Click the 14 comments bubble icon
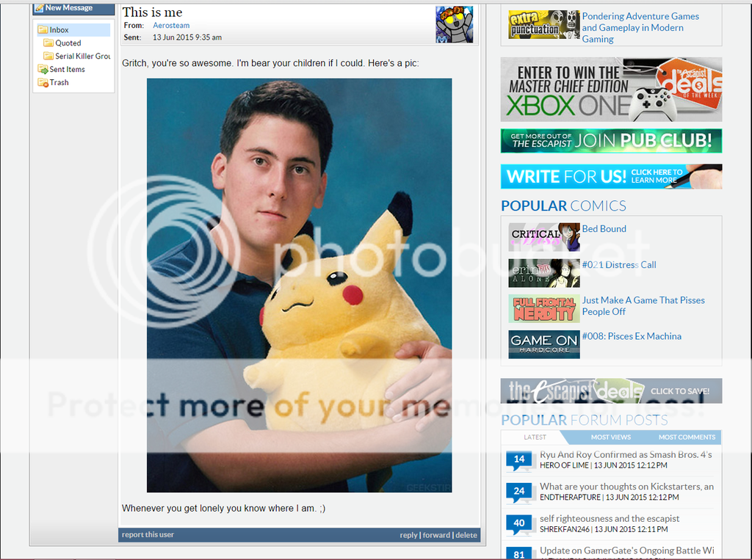Screen dimensions: 752x560 point(519,460)
